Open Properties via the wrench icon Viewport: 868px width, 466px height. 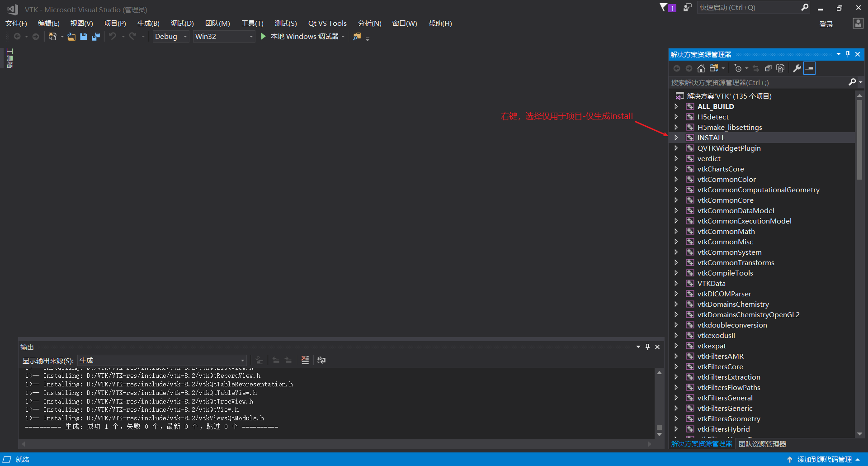tap(797, 68)
